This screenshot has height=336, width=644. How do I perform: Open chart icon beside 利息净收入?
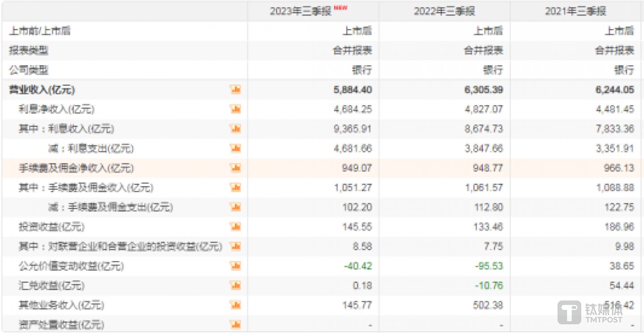click(235, 109)
